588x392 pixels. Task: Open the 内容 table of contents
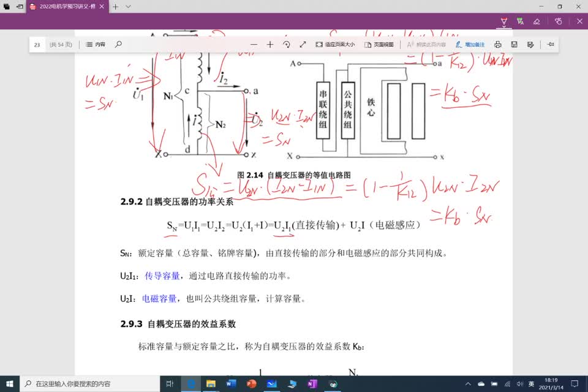[x=96, y=44]
